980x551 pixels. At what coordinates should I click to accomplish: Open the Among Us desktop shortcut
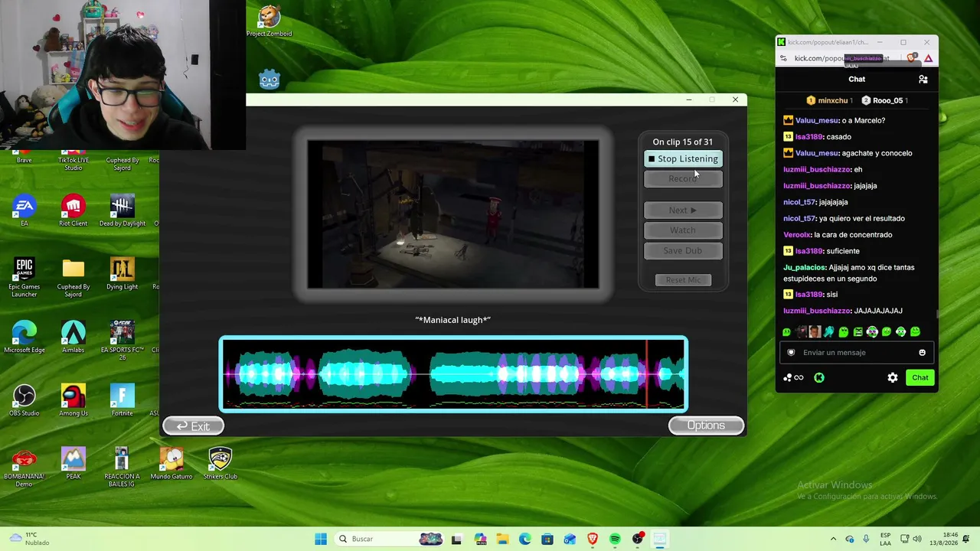click(73, 401)
